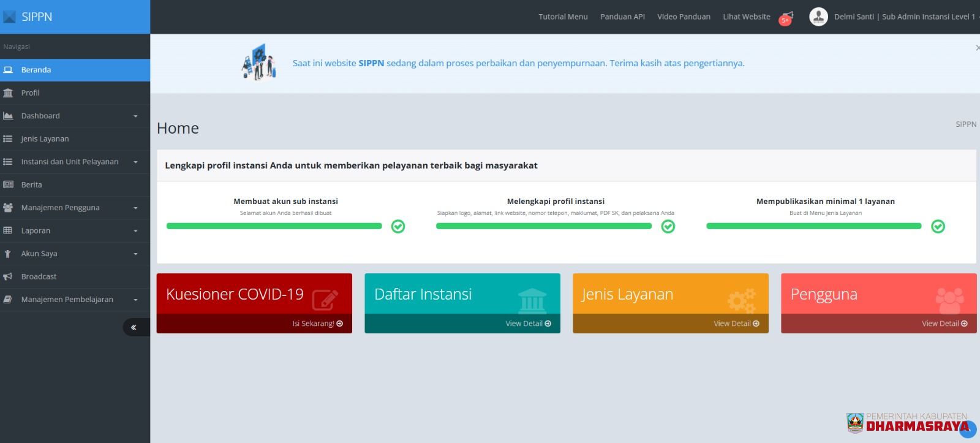Screen dimensions: 980x443
Task: Expand Instansi dan Unit Pelayanan submenu arrow
Action: tap(135, 162)
